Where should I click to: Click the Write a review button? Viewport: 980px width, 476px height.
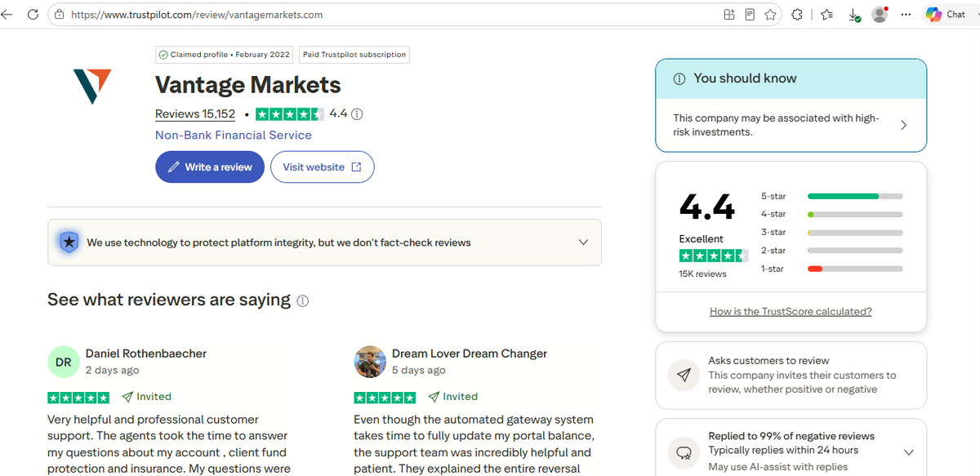click(210, 167)
